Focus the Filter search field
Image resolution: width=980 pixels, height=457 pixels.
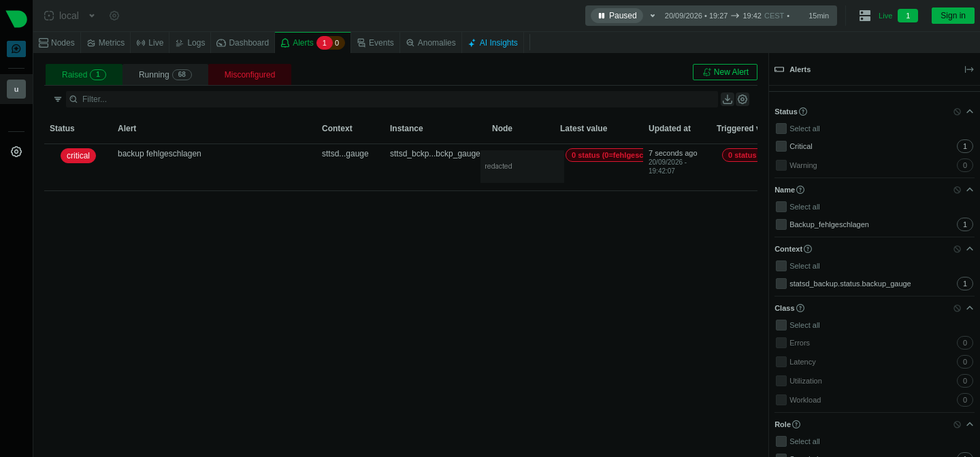[x=392, y=99]
